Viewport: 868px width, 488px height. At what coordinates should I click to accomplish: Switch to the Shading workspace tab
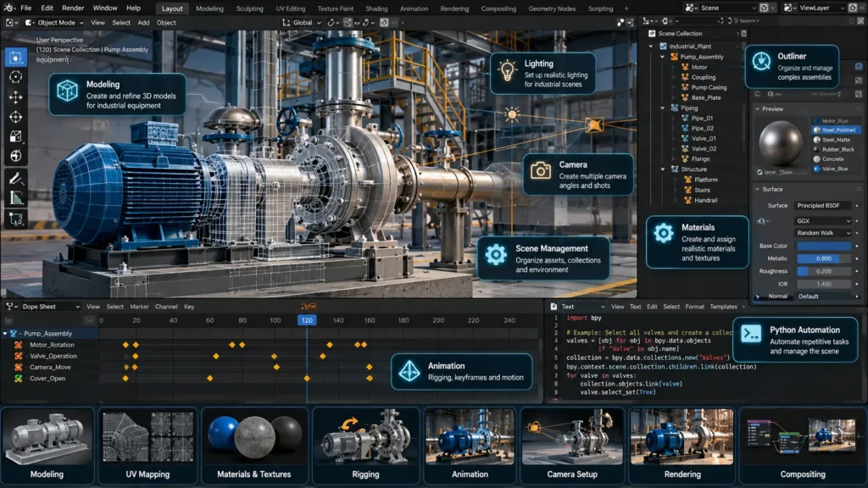376,8
